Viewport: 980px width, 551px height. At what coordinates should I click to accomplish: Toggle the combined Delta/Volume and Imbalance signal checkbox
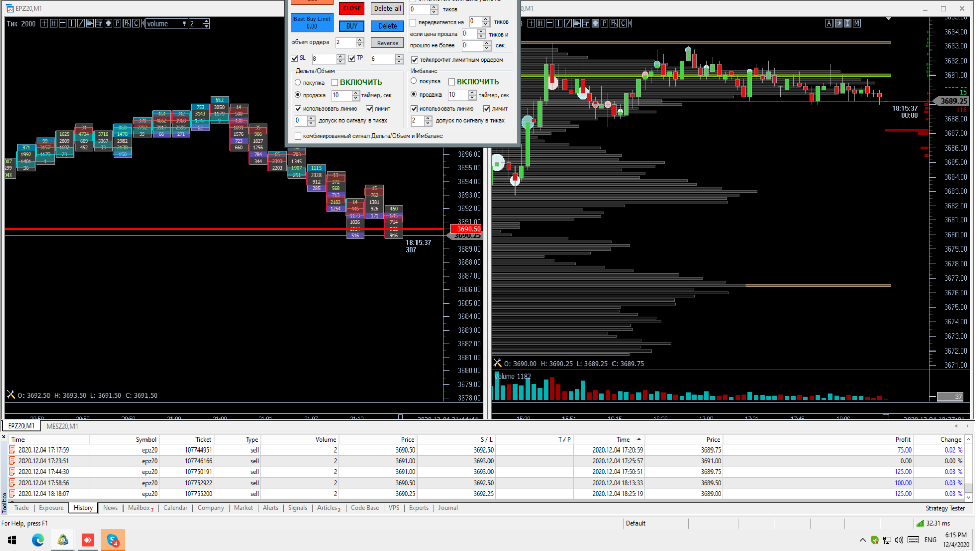click(x=298, y=136)
